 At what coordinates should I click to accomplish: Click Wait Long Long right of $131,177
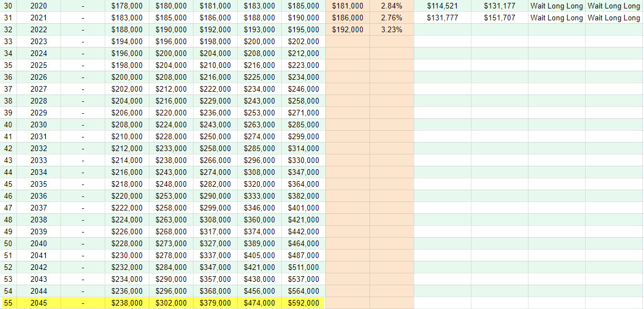(x=556, y=6)
